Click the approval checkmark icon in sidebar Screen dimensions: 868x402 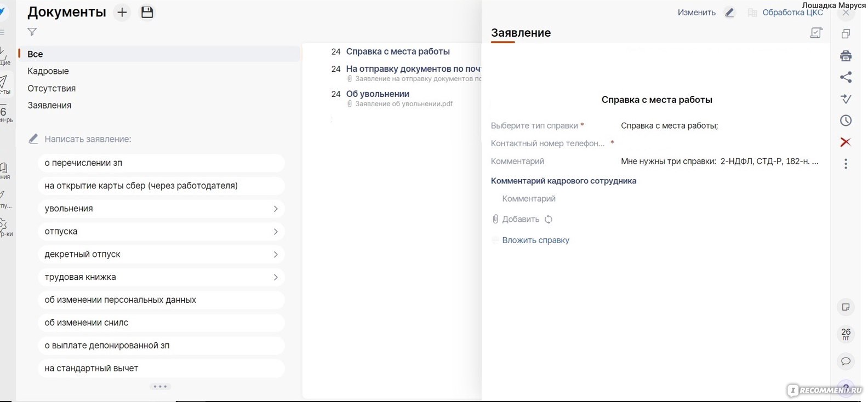(x=846, y=99)
